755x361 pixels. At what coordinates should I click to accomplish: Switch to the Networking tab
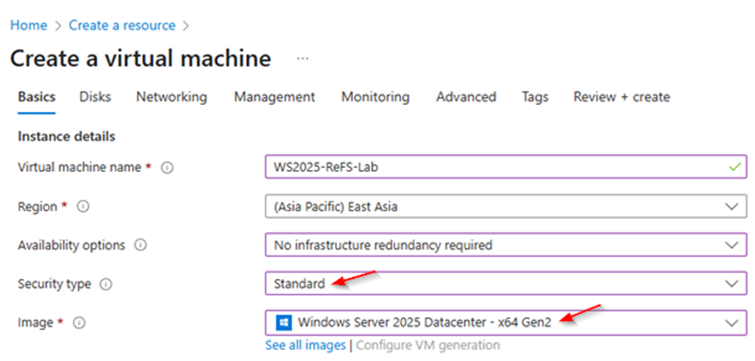pyautogui.click(x=171, y=97)
